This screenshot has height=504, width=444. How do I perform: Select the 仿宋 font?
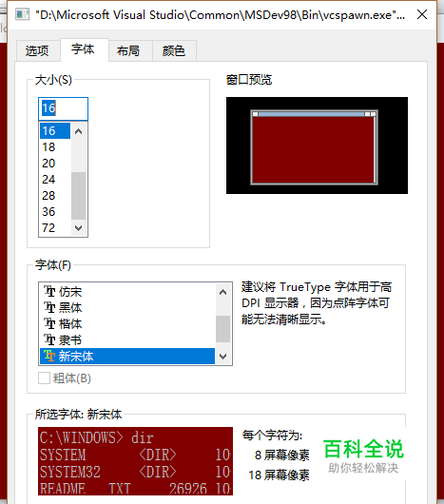click(x=126, y=292)
